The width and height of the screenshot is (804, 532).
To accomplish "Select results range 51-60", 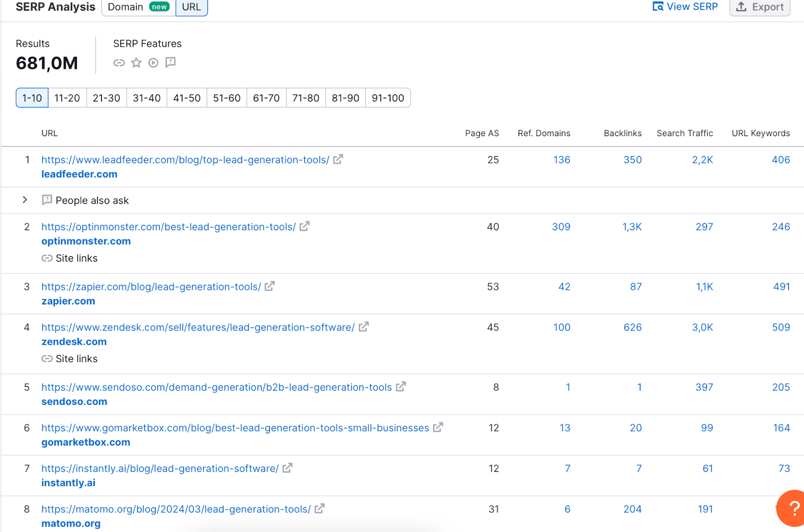I will pyautogui.click(x=227, y=98).
